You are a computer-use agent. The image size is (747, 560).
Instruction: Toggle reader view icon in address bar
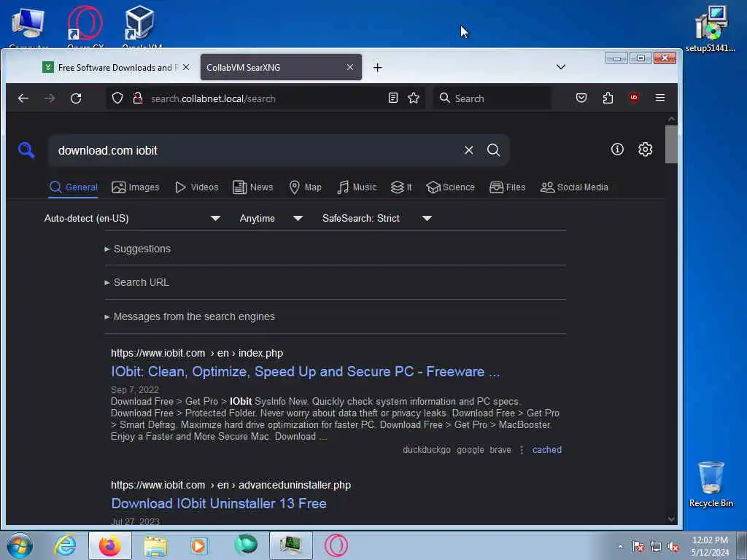(393, 98)
